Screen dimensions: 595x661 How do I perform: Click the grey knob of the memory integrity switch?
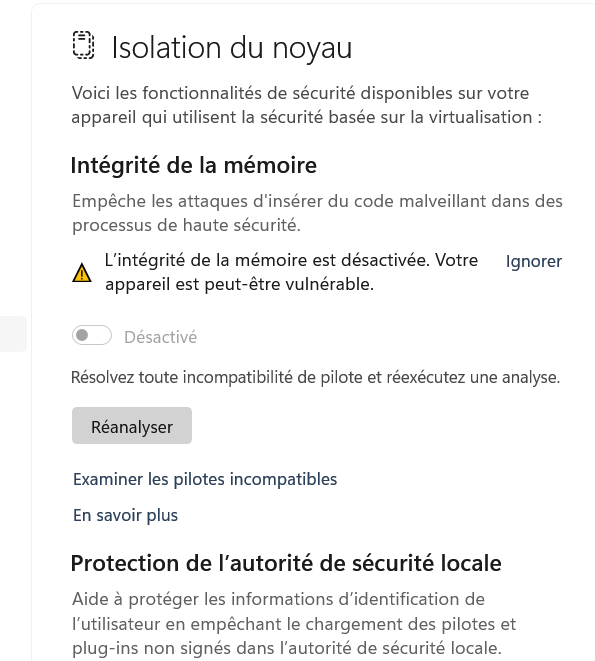pos(82,336)
